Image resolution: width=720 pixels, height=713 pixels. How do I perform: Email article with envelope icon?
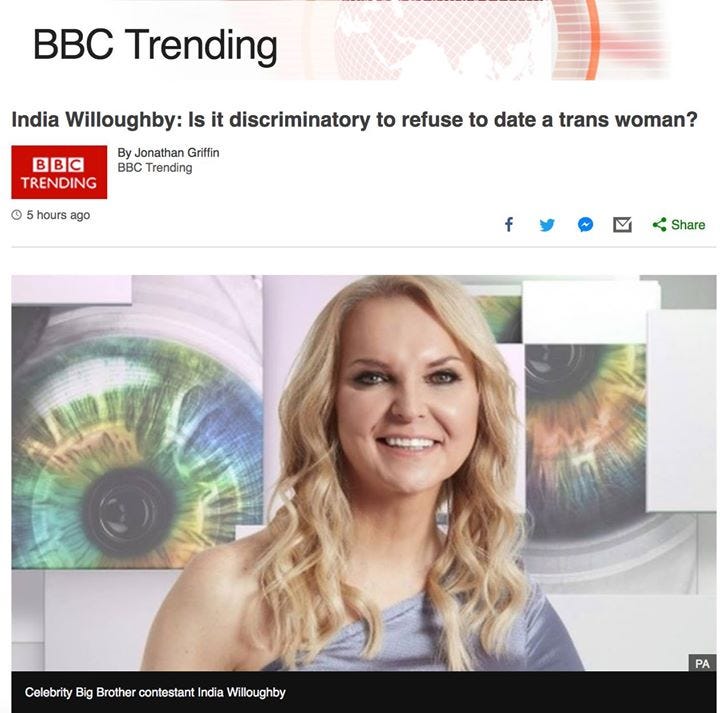pos(622,225)
